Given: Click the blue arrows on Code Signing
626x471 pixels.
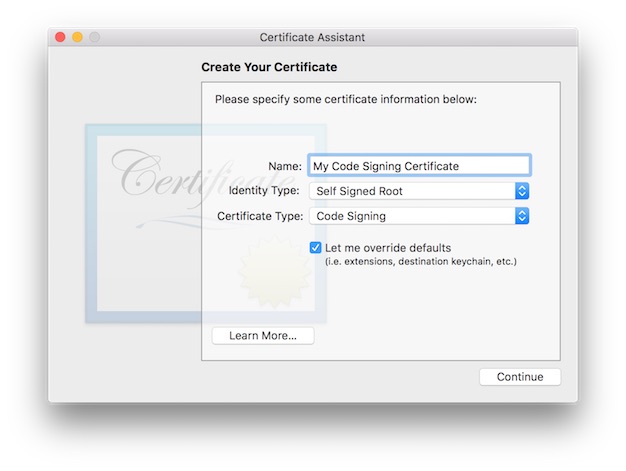Looking at the screenshot, I should [x=521, y=216].
